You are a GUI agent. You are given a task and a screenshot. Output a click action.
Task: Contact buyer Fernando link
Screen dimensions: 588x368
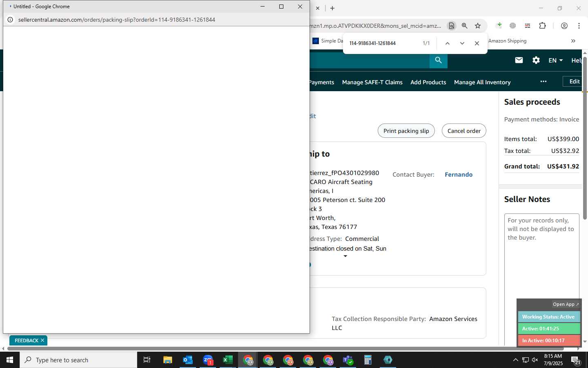[459, 175]
